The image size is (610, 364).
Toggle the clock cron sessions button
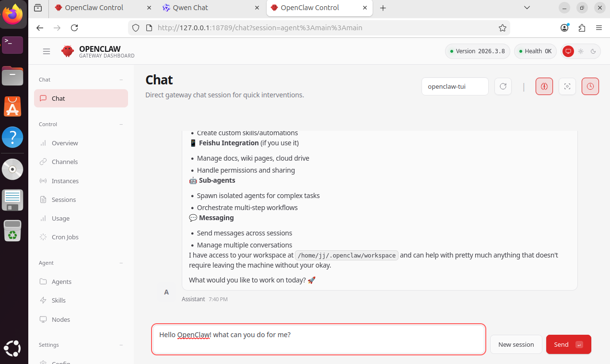click(x=590, y=86)
